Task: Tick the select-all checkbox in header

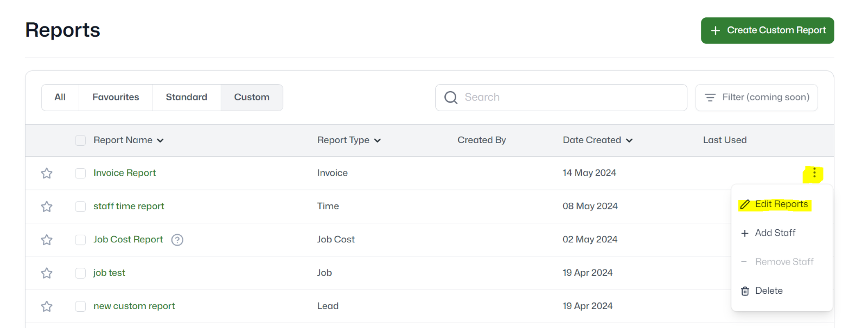Action: pos(80,140)
